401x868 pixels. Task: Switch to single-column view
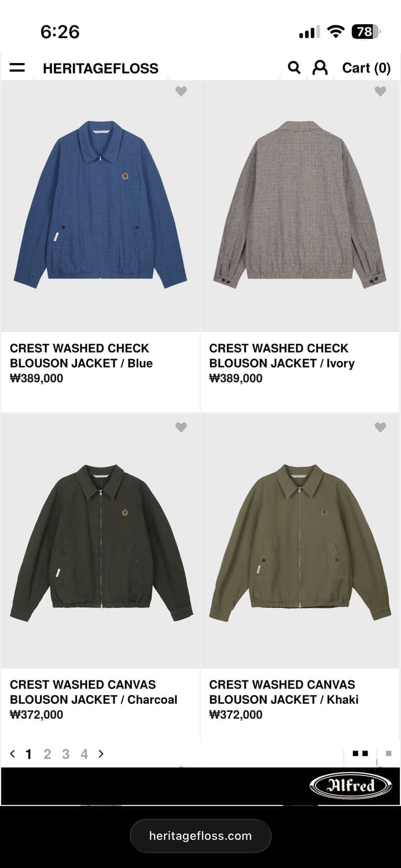point(388,753)
